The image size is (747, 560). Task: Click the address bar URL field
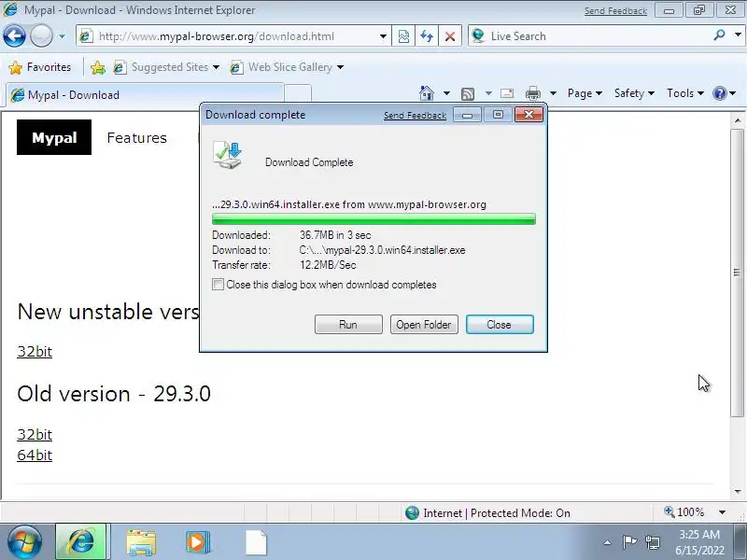click(231, 36)
